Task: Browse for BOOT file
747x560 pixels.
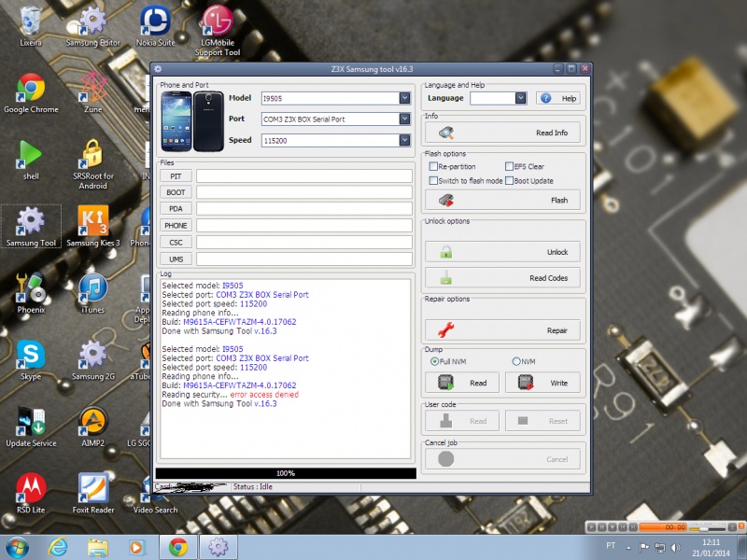Action: 176,192
